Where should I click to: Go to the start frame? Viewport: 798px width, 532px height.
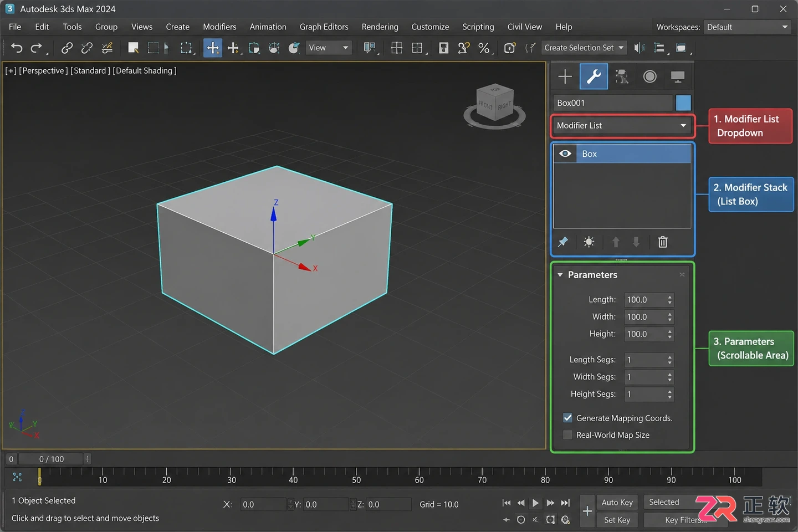pos(507,503)
